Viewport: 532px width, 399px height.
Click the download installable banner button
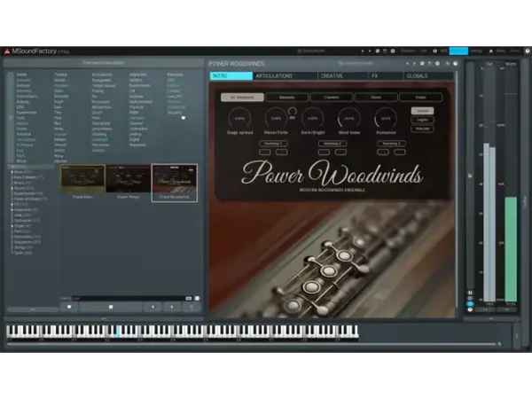click(x=104, y=63)
